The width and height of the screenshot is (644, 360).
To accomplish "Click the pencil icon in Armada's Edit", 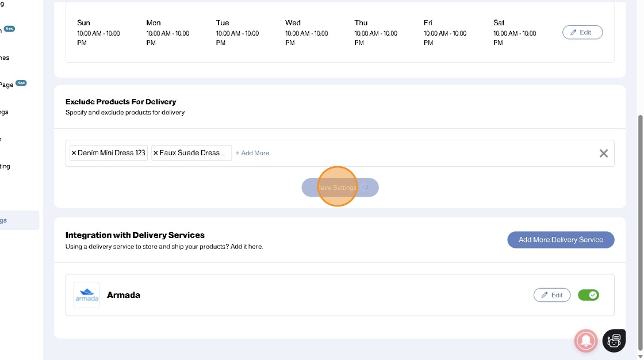I will pos(545,295).
